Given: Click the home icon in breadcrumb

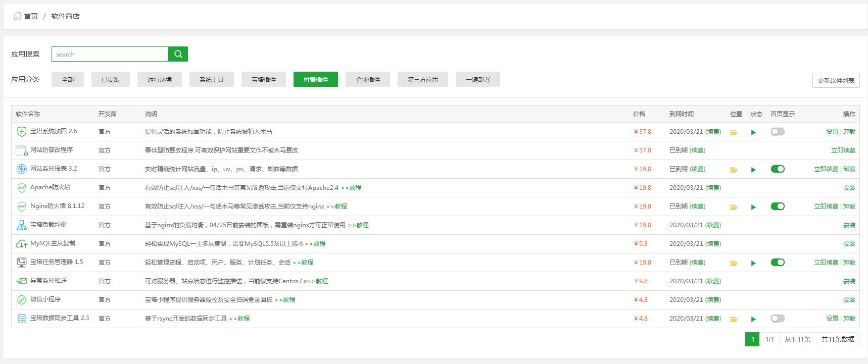Looking at the screenshot, I should [17, 16].
